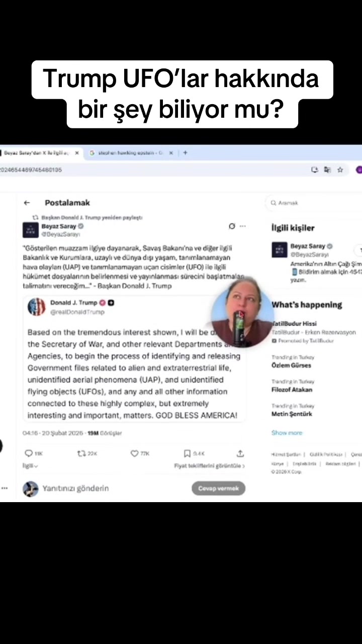Click the share upload icon
Screen dimensions: 362x644
pos(240,453)
